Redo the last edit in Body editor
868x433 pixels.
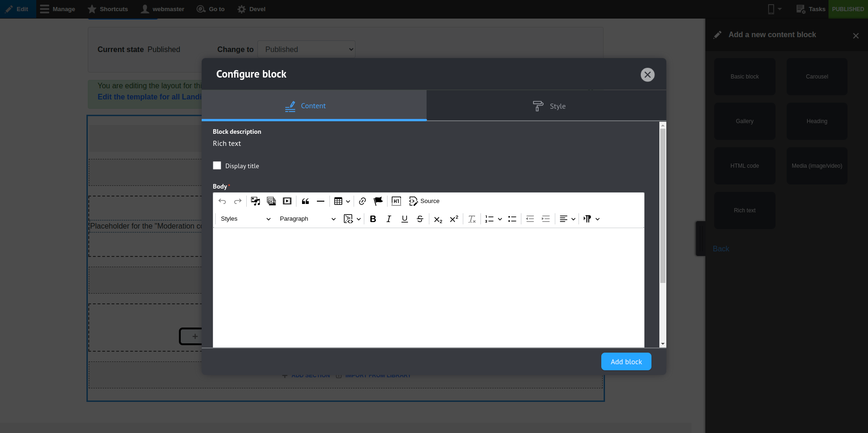click(237, 201)
